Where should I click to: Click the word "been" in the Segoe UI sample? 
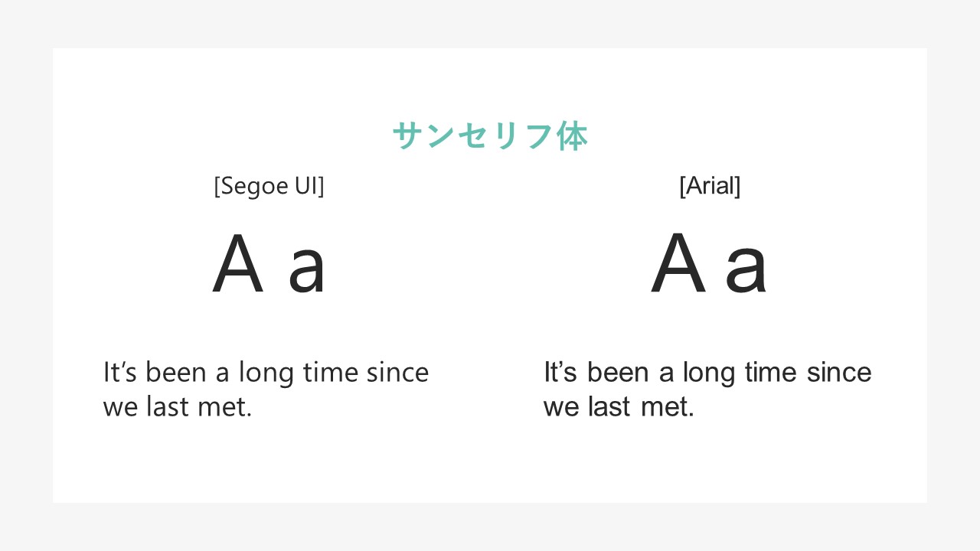(x=176, y=373)
